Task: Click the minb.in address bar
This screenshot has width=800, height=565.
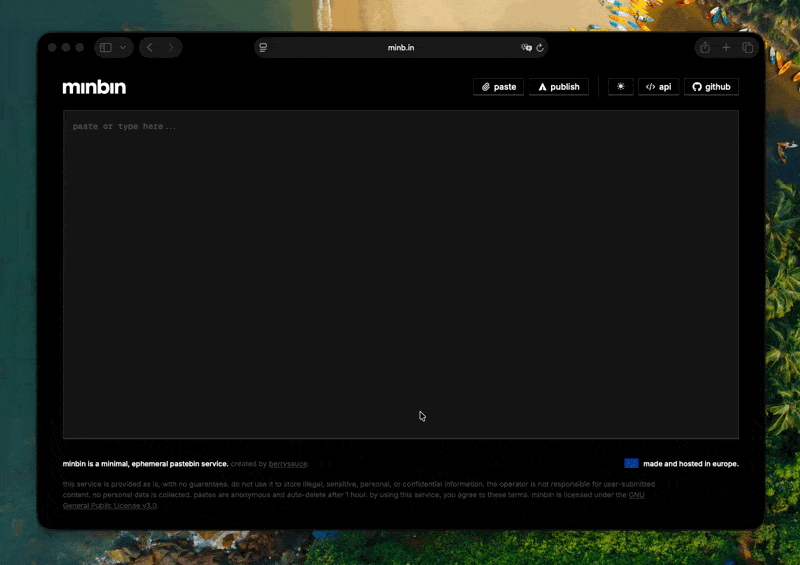Action: pos(400,47)
